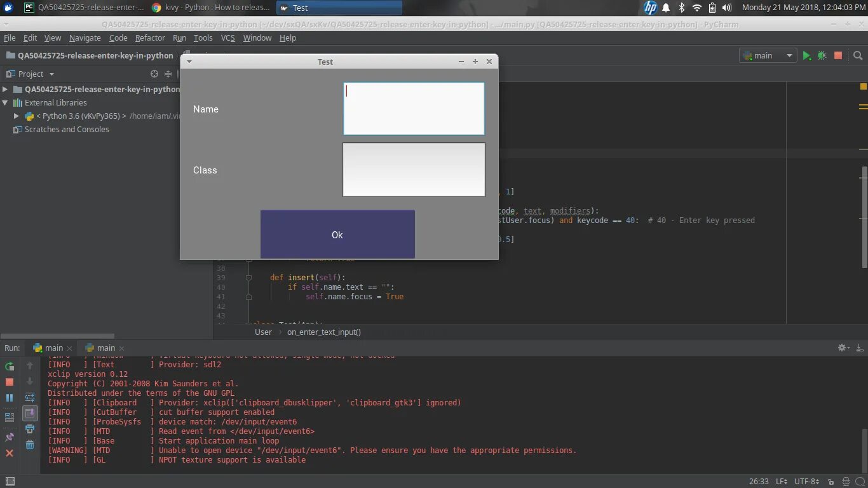Focus the Name text input in the Test window

(414, 109)
